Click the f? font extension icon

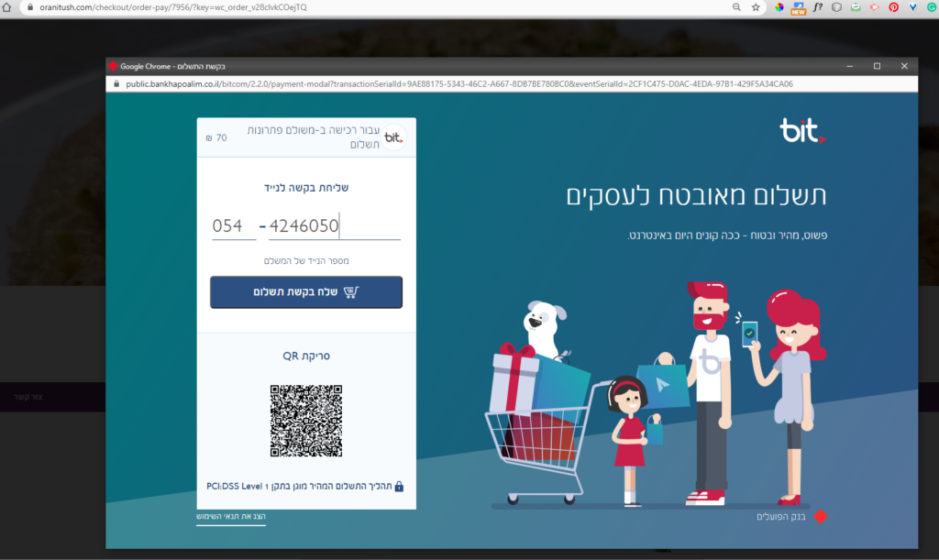click(x=817, y=7)
